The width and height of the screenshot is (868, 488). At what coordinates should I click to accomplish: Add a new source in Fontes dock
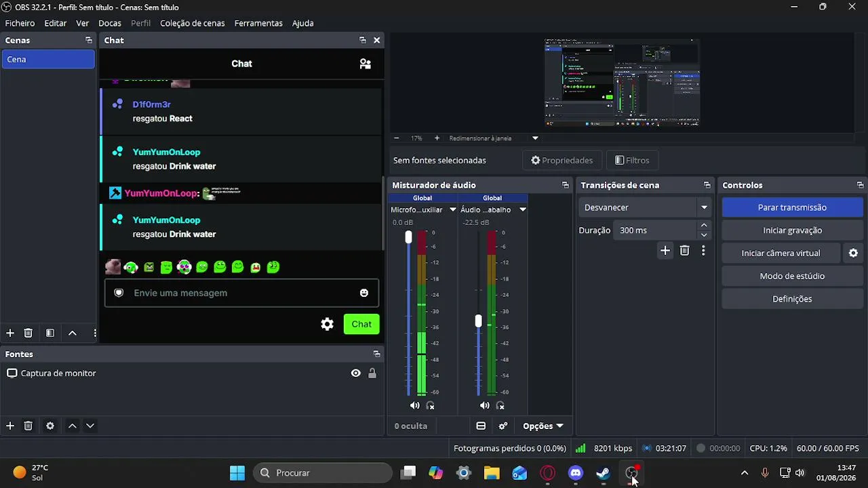click(10, 426)
